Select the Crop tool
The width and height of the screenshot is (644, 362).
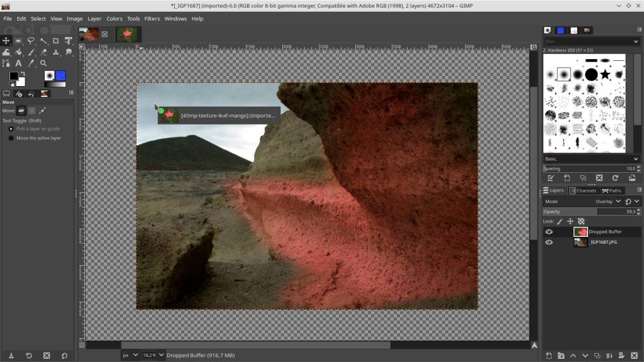click(56, 41)
